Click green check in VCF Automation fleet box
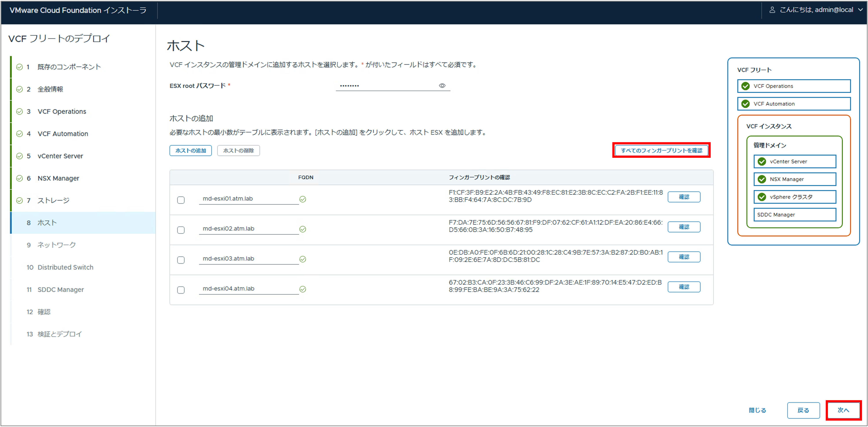 point(745,104)
